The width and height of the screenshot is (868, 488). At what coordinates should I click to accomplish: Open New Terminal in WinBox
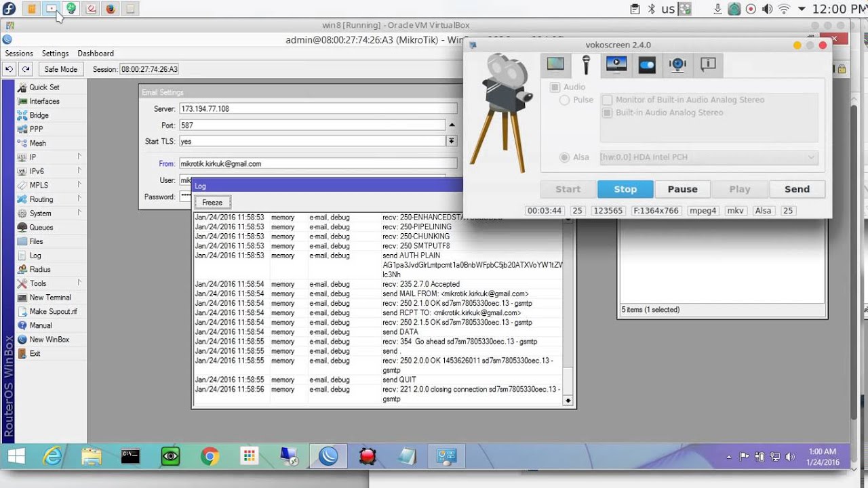tap(50, 298)
